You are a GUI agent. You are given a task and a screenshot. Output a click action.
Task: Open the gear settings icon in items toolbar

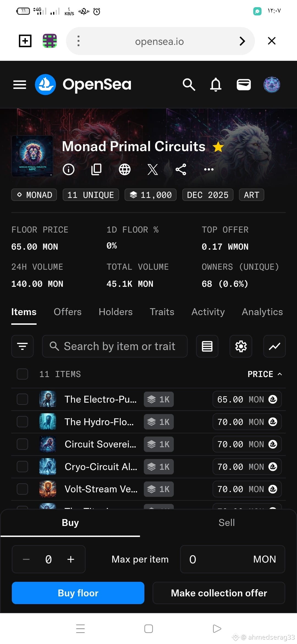point(241,346)
